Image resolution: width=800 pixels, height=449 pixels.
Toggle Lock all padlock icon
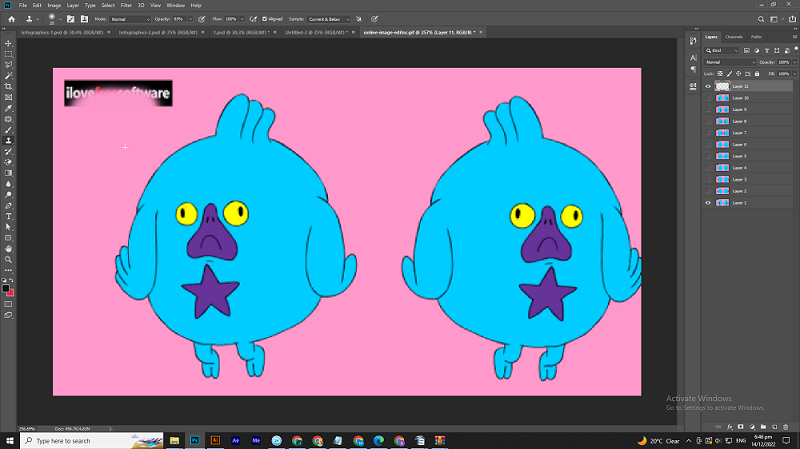pos(757,74)
